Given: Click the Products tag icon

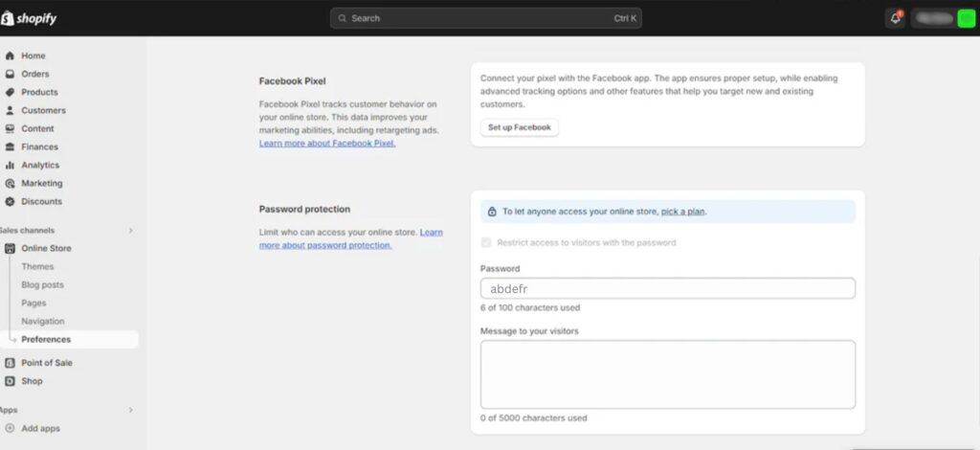Looking at the screenshot, I should [x=11, y=92].
